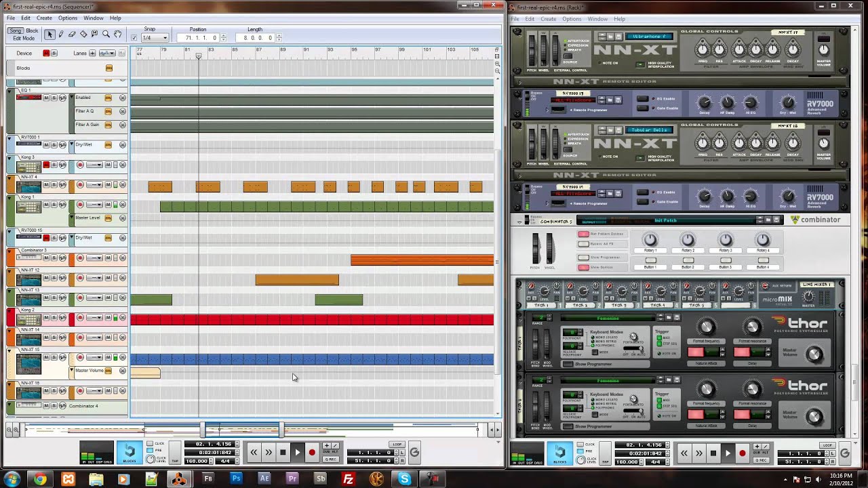Click Play in the sequencer transport

point(297,452)
